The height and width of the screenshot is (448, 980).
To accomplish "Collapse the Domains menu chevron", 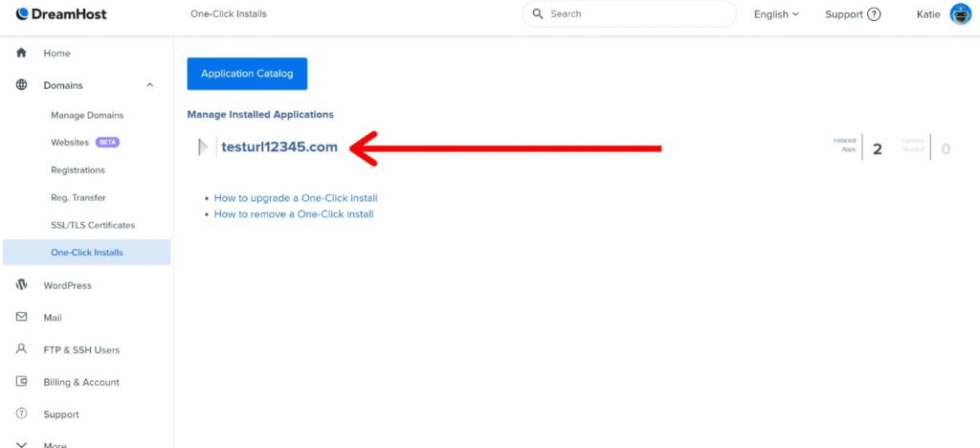I will (149, 85).
